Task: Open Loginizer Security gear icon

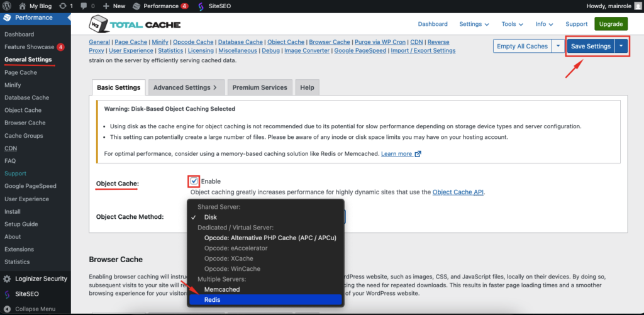Action: (8, 279)
